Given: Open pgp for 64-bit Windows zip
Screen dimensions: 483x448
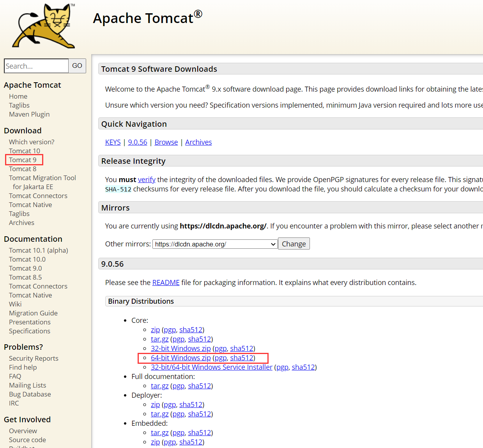Looking at the screenshot, I should tap(221, 358).
